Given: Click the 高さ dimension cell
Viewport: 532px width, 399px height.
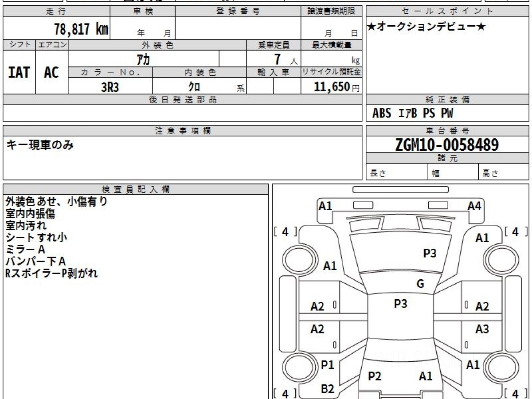Looking at the screenshot, I should (x=504, y=172).
